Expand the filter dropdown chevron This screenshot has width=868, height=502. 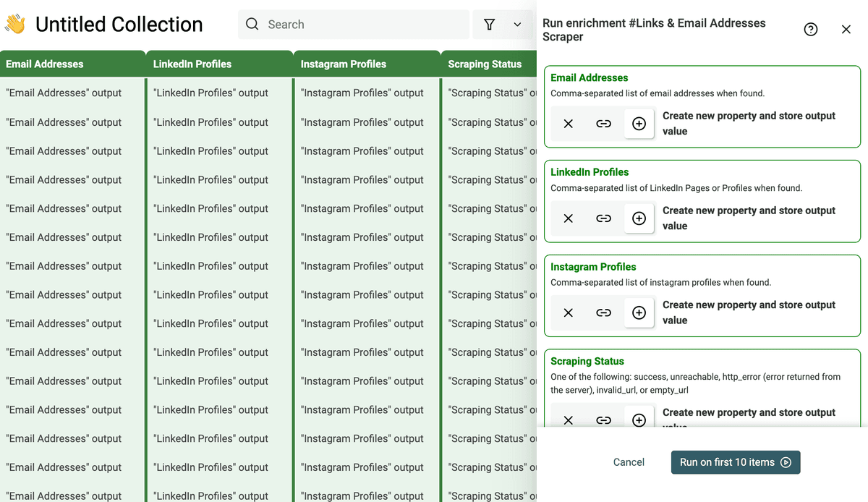(x=517, y=25)
